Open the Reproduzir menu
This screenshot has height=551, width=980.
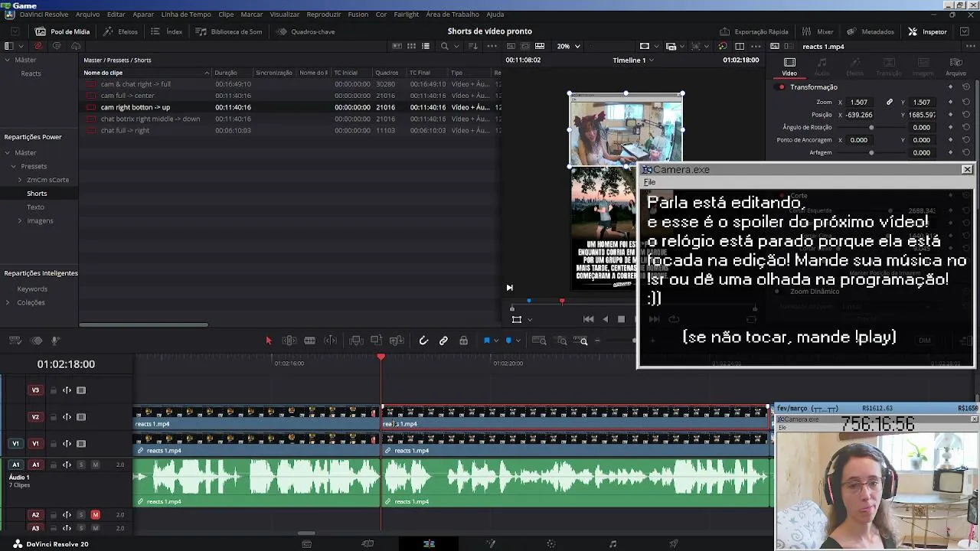coord(323,15)
